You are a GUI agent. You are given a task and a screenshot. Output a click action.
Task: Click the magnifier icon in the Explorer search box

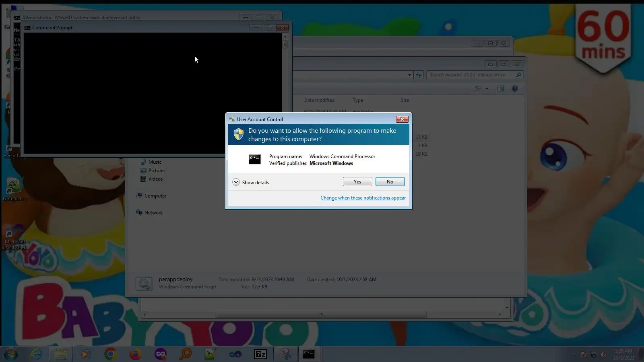tap(518, 75)
